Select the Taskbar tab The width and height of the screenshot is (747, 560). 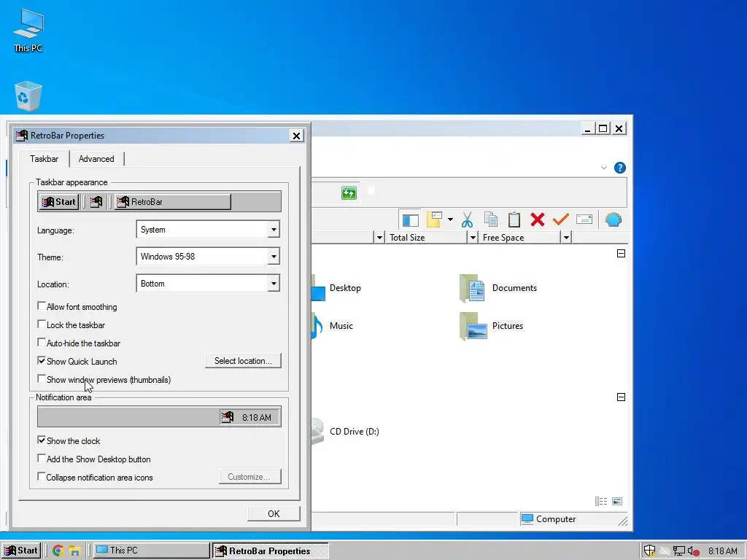[44, 158]
